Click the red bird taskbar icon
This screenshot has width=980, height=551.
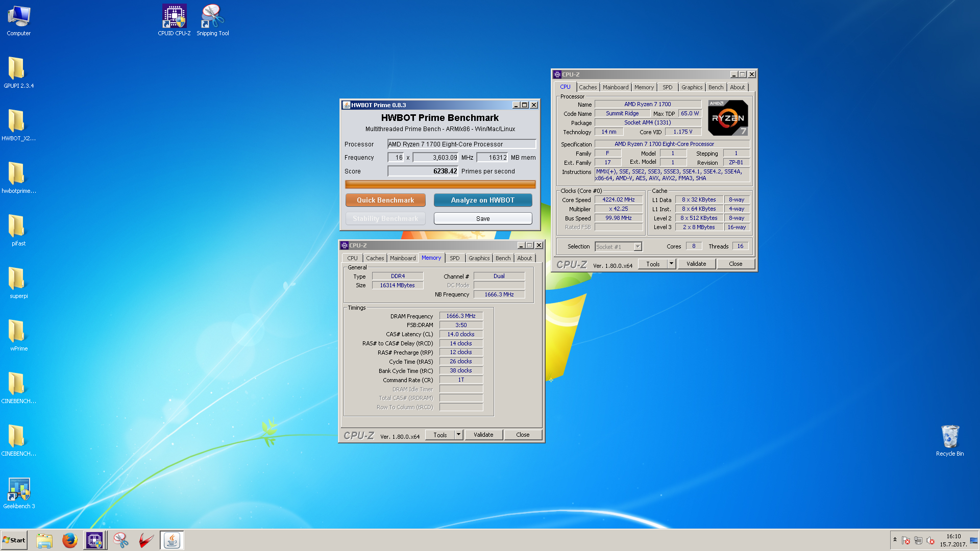[x=146, y=540]
